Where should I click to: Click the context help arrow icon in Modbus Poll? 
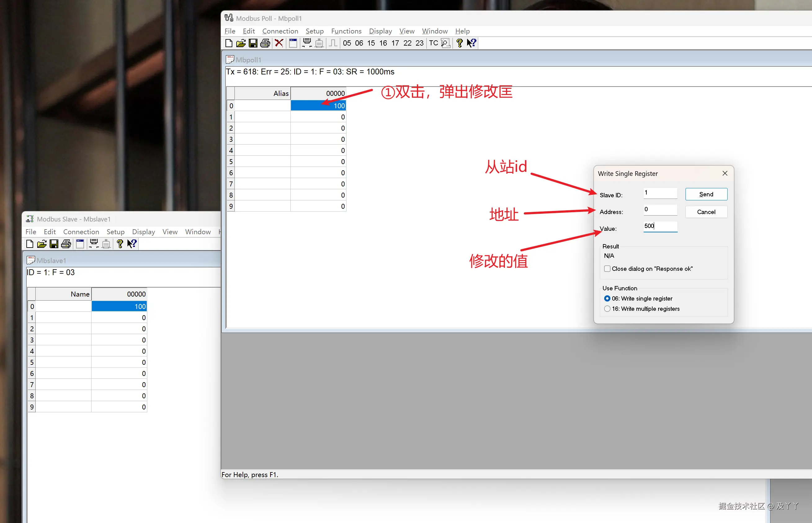click(x=472, y=43)
